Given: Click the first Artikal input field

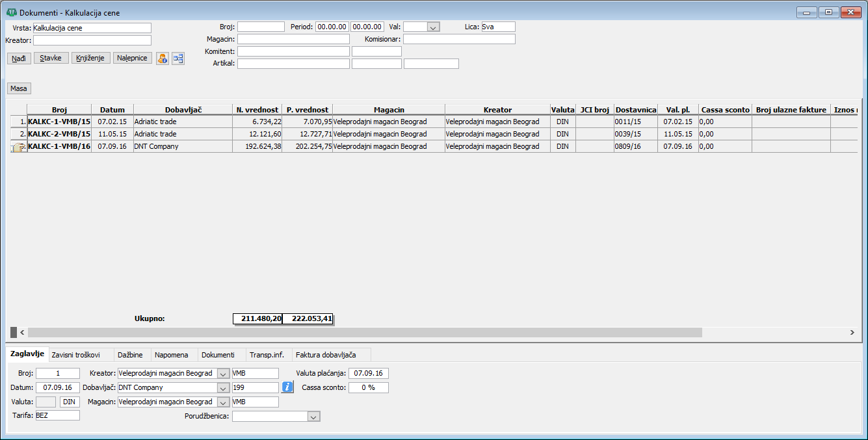Looking at the screenshot, I should (x=293, y=64).
